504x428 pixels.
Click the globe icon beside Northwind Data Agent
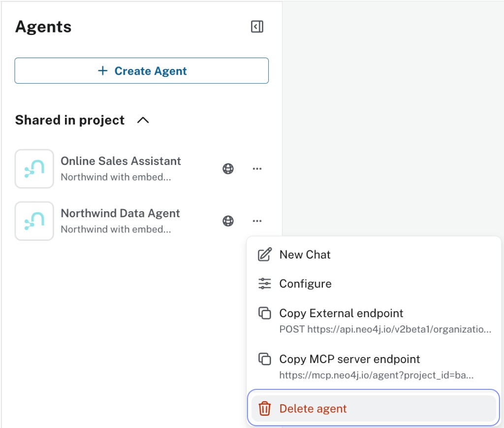(x=228, y=221)
